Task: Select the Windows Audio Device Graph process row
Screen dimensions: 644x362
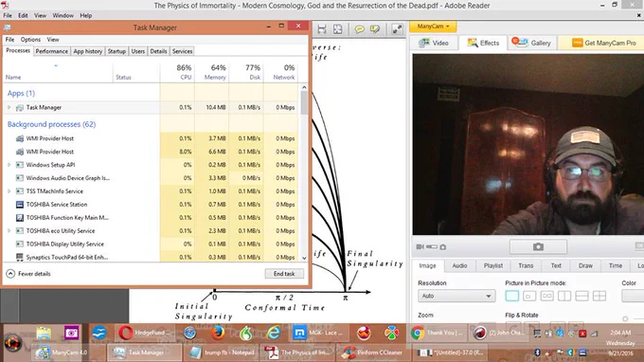Action: [x=152, y=178]
